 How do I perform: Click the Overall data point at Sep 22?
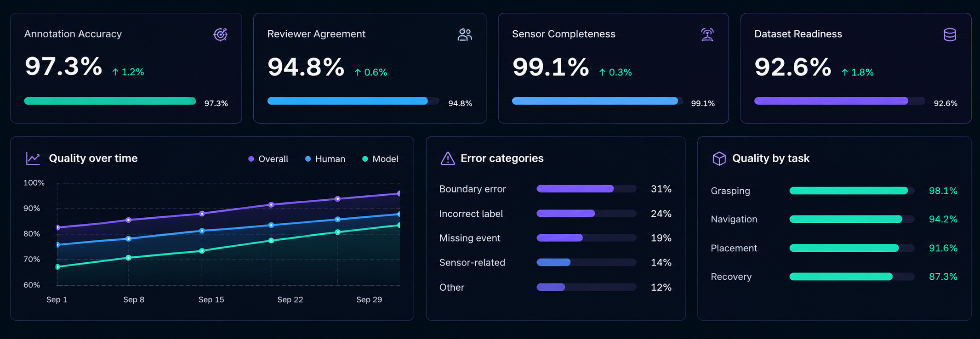(x=271, y=205)
